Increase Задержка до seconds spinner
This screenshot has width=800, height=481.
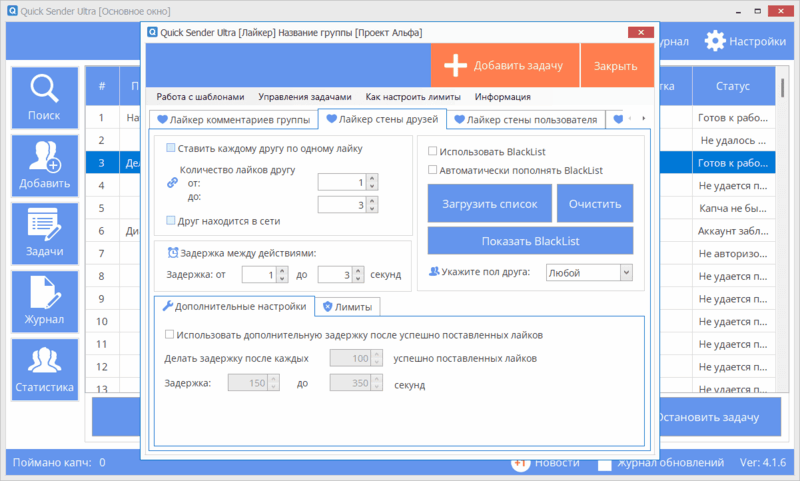tap(358, 270)
